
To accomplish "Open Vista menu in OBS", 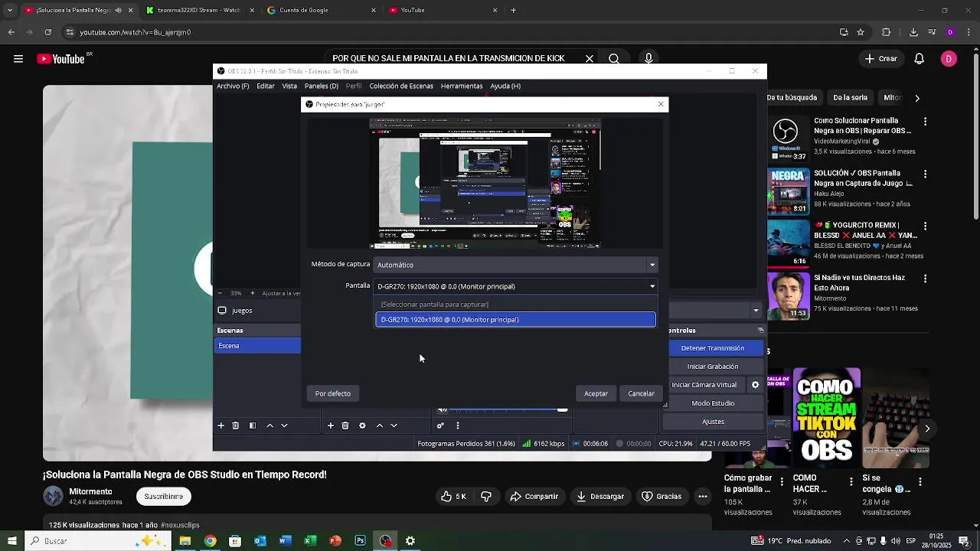I will click(289, 86).
